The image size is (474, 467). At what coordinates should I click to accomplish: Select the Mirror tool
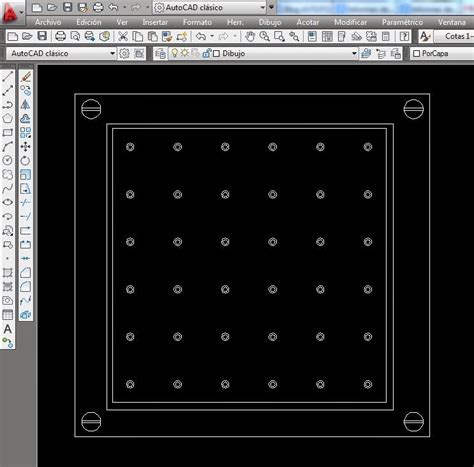click(25, 104)
